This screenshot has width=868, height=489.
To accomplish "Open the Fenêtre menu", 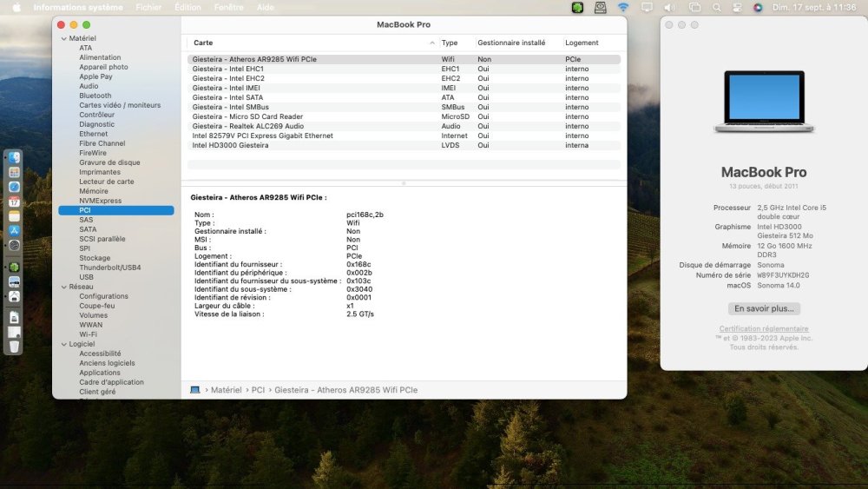I will point(228,7).
